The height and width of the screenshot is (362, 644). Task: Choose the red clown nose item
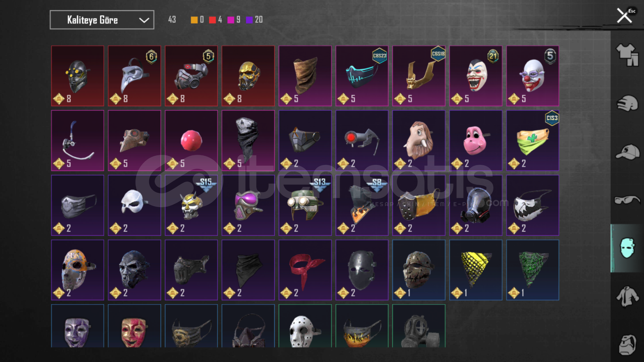click(x=191, y=141)
